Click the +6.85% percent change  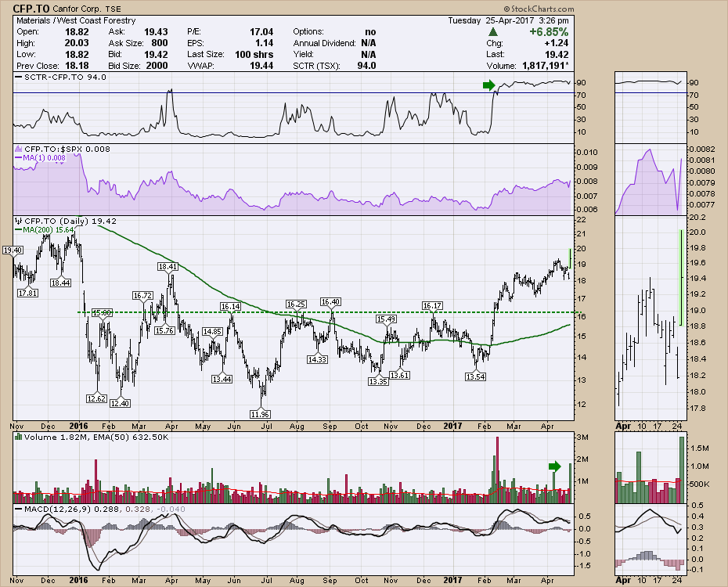pos(549,32)
